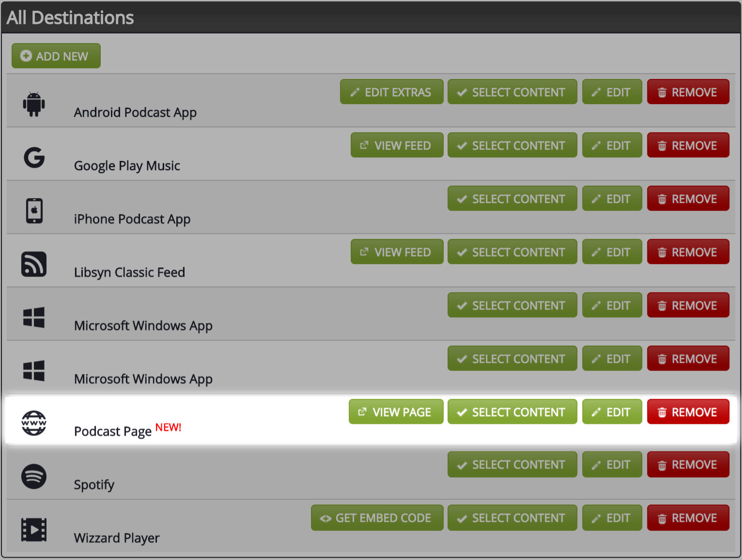This screenshot has width=742, height=560.
Task: Select content for iPhone Podcast App
Action: pos(512,198)
